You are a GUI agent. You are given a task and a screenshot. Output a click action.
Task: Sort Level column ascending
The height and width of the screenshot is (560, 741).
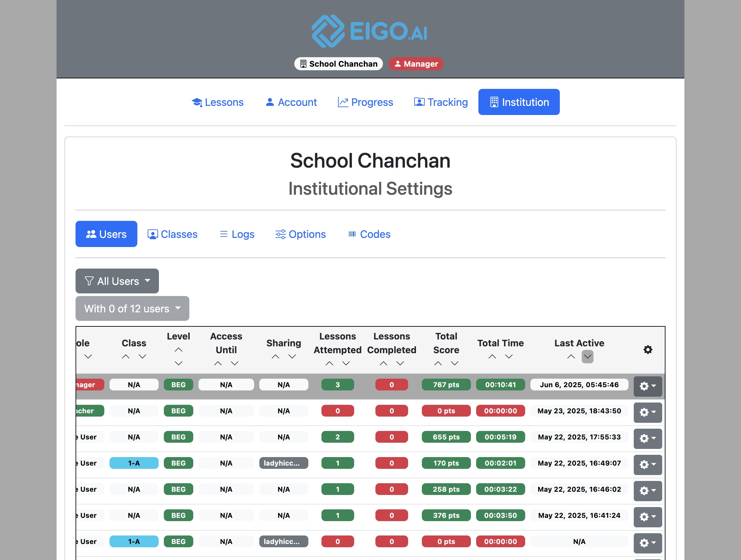179,350
